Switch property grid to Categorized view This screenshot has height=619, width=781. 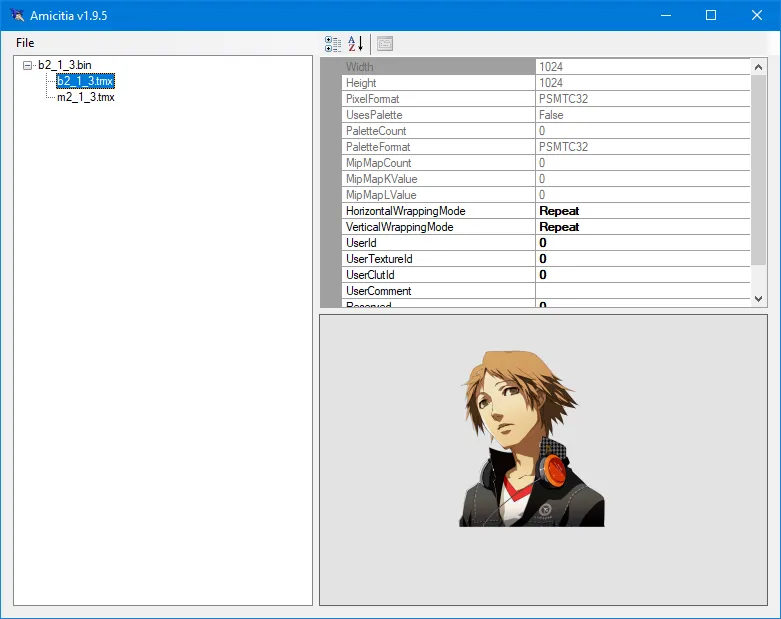[x=333, y=44]
